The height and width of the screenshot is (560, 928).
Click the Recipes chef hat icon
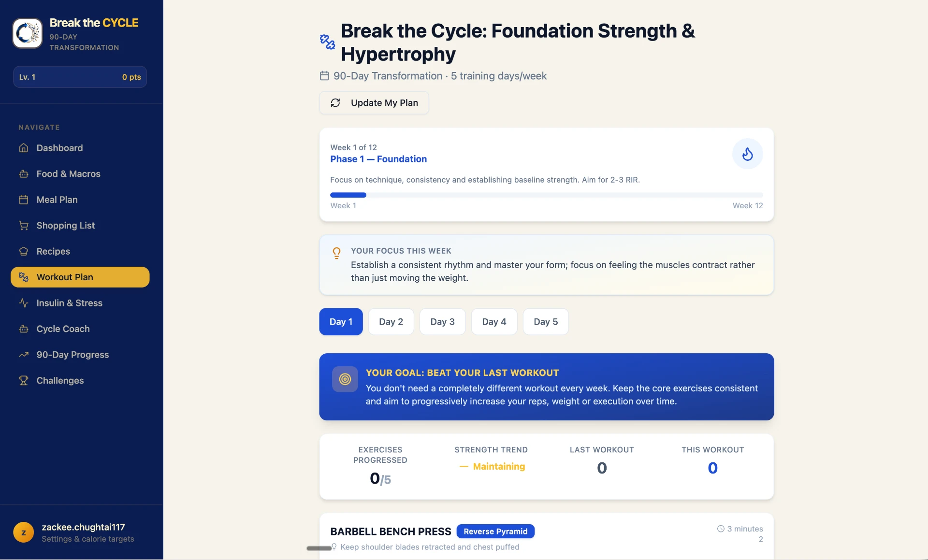tap(23, 251)
